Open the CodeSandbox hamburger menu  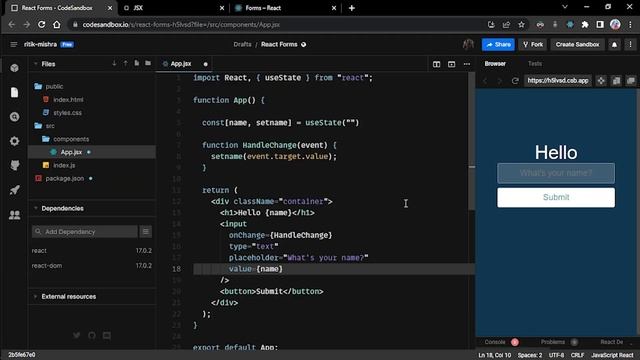click(13, 44)
